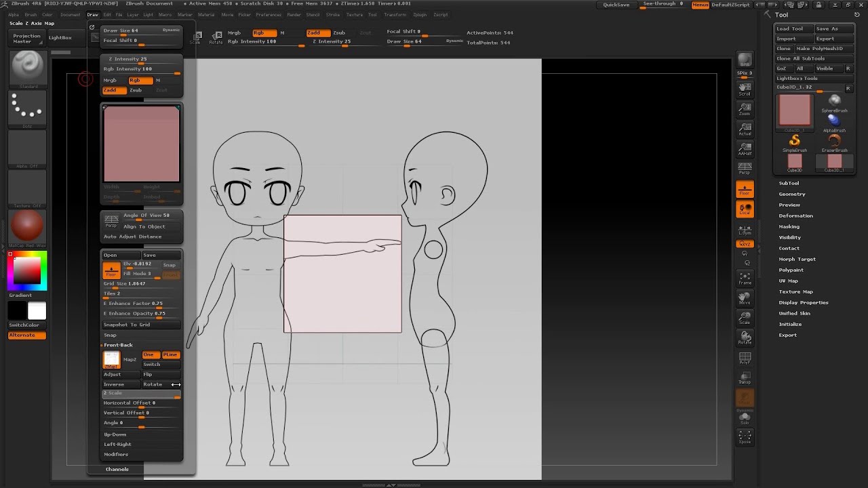868x488 pixels.
Task: Expand the Geometry section
Action: (792, 194)
